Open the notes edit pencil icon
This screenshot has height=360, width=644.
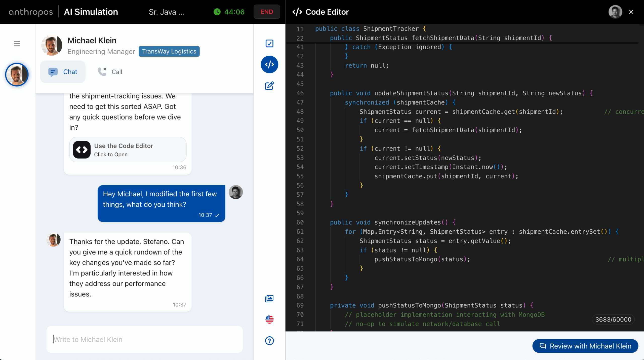269,86
